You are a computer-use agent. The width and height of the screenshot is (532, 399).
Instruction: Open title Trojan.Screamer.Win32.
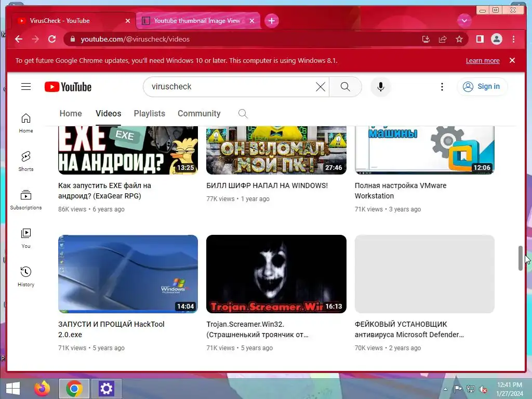pyautogui.click(x=258, y=329)
